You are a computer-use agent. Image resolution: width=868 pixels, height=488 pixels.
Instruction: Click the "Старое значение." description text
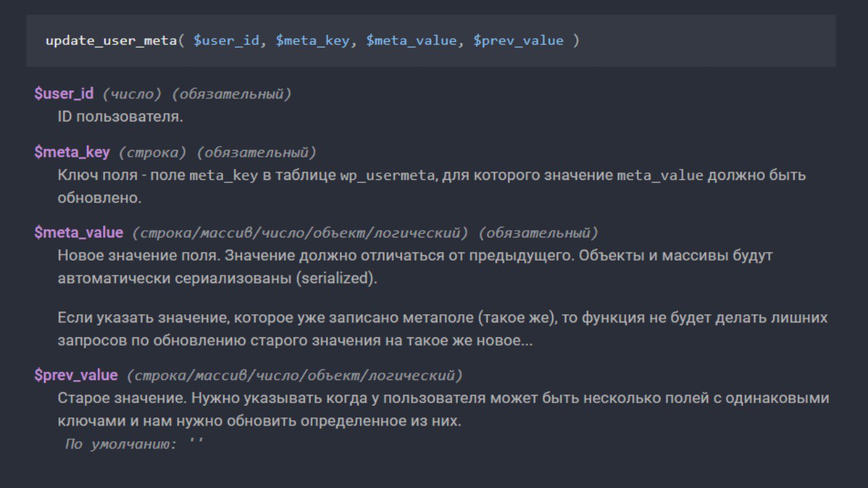[119, 398]
